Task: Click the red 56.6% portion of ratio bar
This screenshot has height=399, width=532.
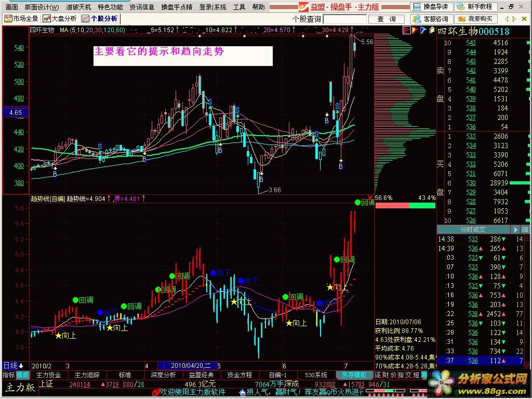Action: coord(392,205)
